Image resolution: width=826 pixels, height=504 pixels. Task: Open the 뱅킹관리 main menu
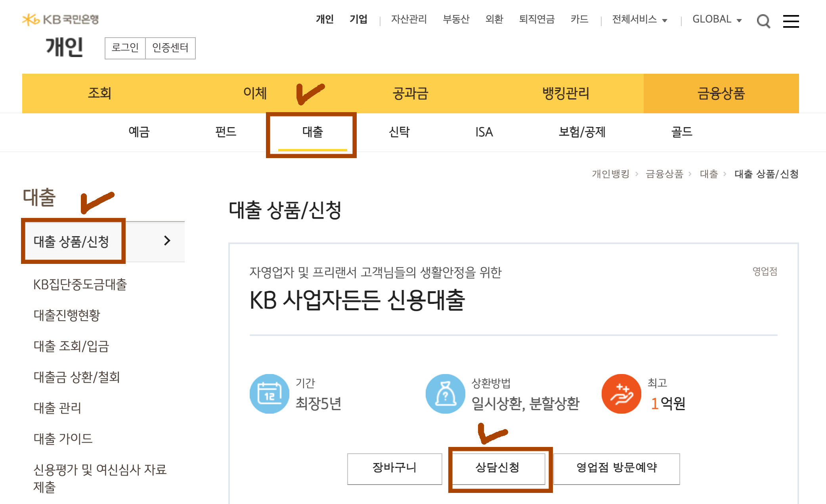(566, 93)
